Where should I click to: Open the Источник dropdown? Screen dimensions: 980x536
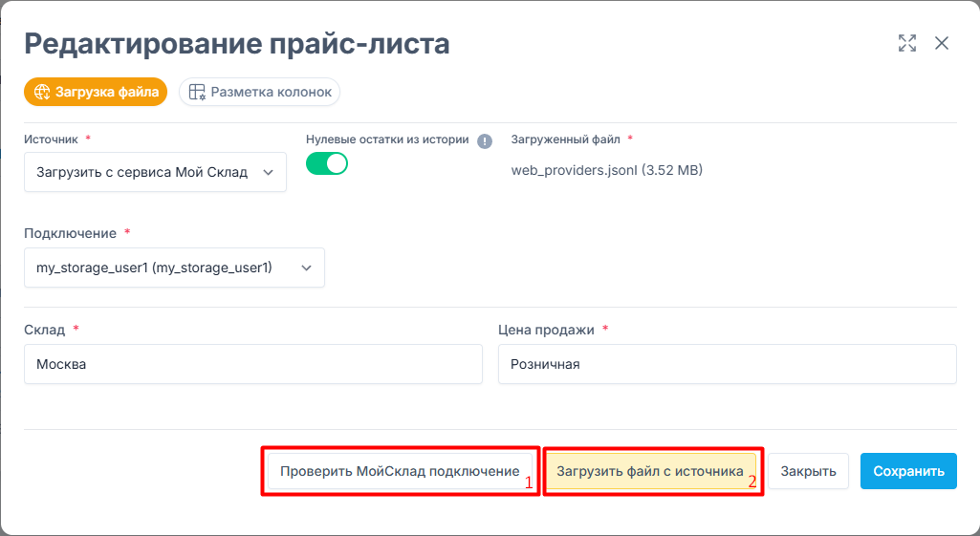155,172
